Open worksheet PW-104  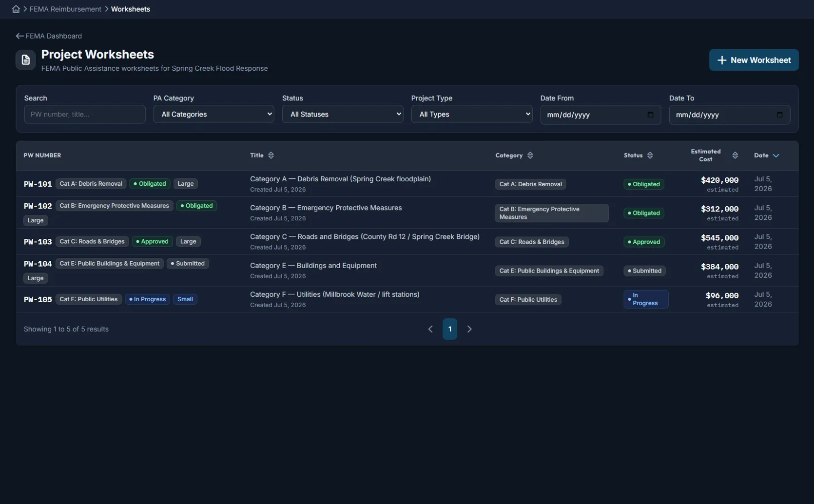38,264
